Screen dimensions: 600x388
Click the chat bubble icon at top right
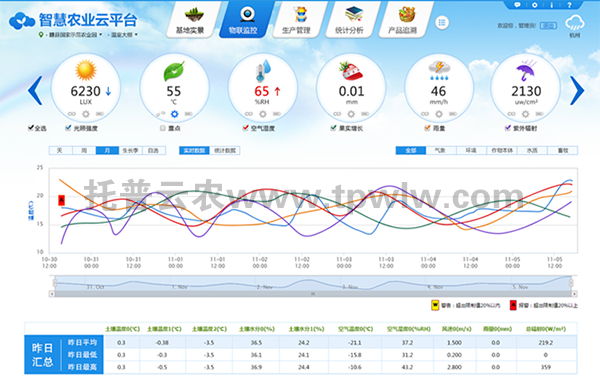click(x=517, y=5)
